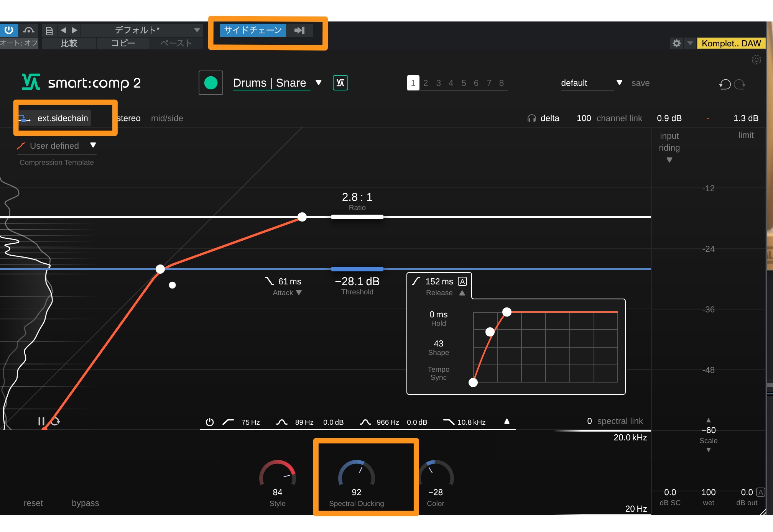The image size is (773, 532).
Task: Click the blue threshold line handle
Action: (x=357, y=269)
